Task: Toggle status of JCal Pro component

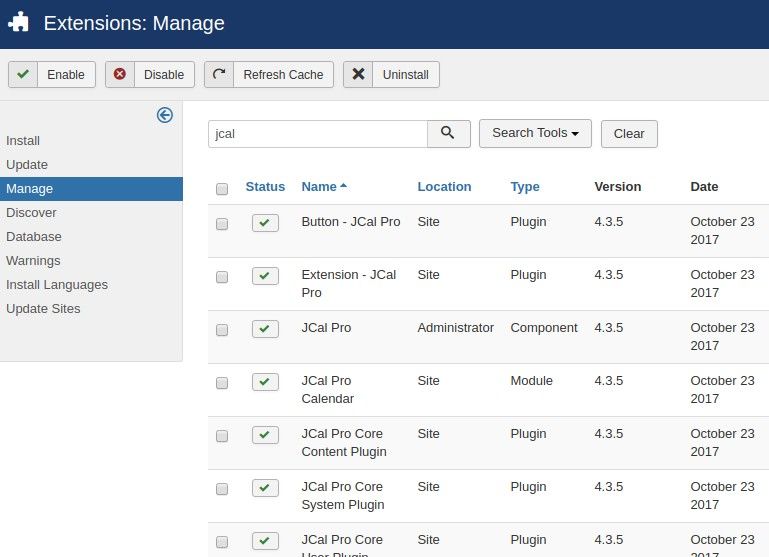Action: (x=265, y=329)
